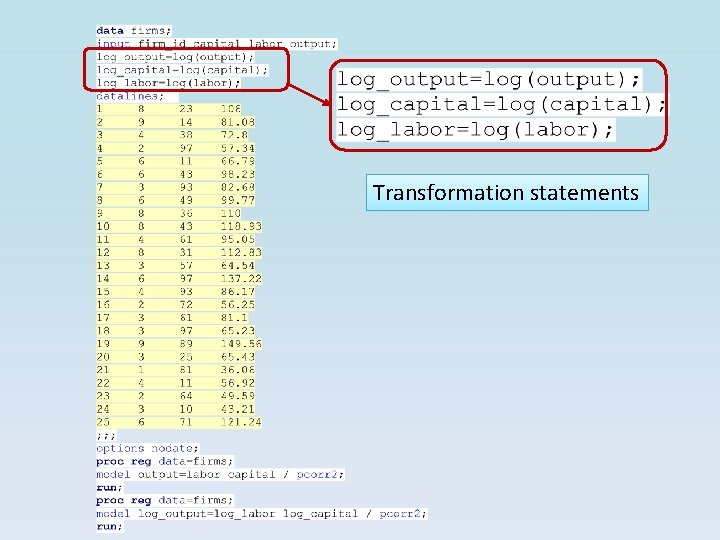
Task: Click "proc reg data=firms;" just below options nodate
Action: pos(164,461)
